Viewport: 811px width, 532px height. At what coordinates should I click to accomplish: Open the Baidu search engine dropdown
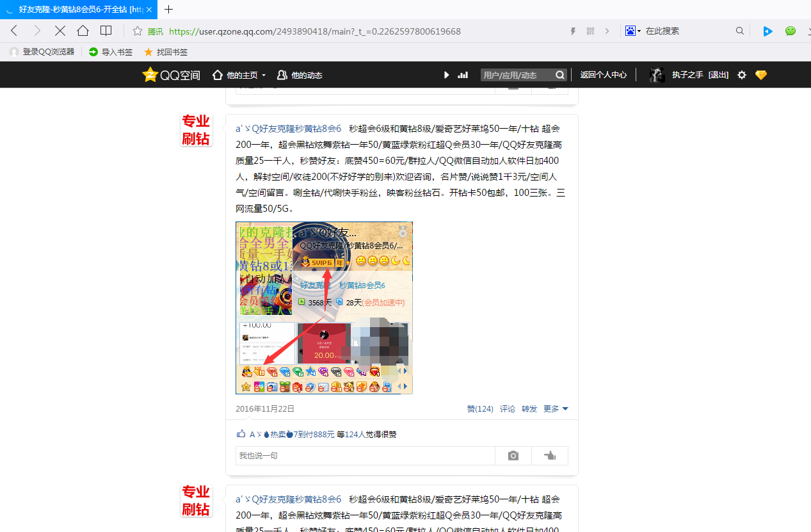click(x=634, y=31)
